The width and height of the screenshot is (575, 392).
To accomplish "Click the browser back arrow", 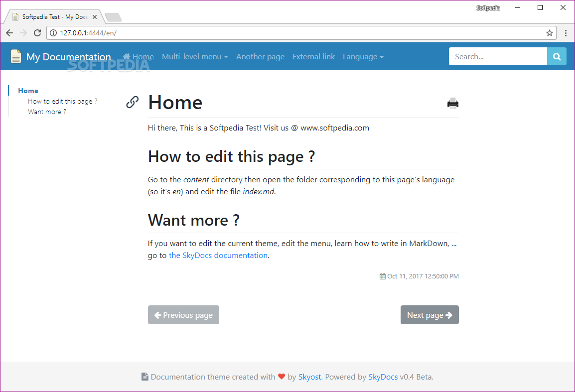I will [9, 33].
